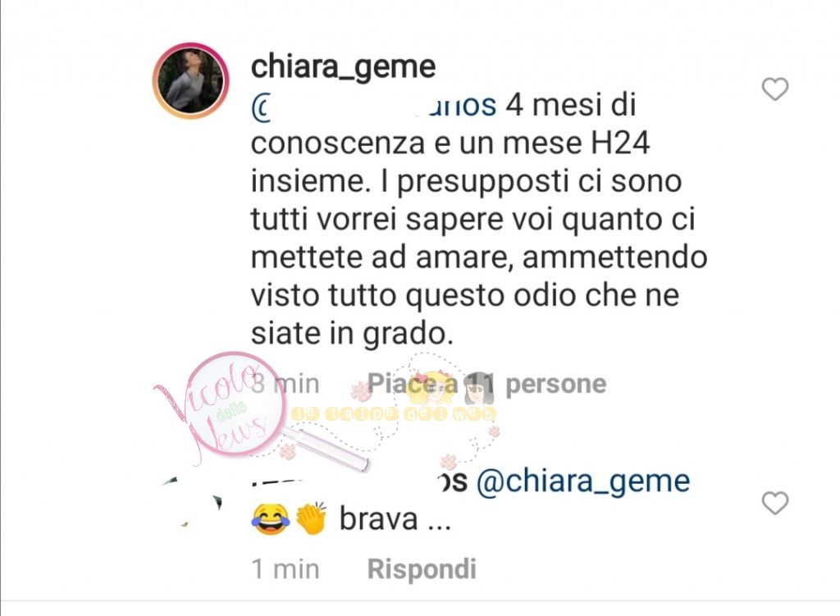
Task: Click the clapping hands emoji
Action: [311, 518]
